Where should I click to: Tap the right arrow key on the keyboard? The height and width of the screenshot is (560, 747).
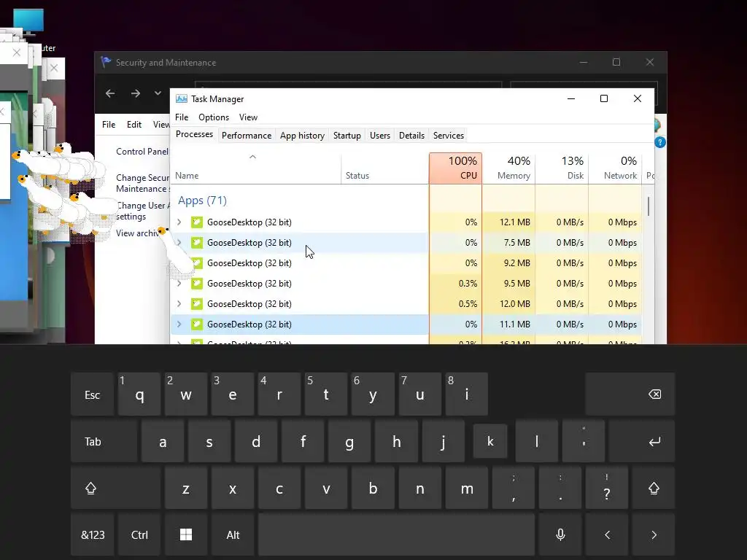654,534
